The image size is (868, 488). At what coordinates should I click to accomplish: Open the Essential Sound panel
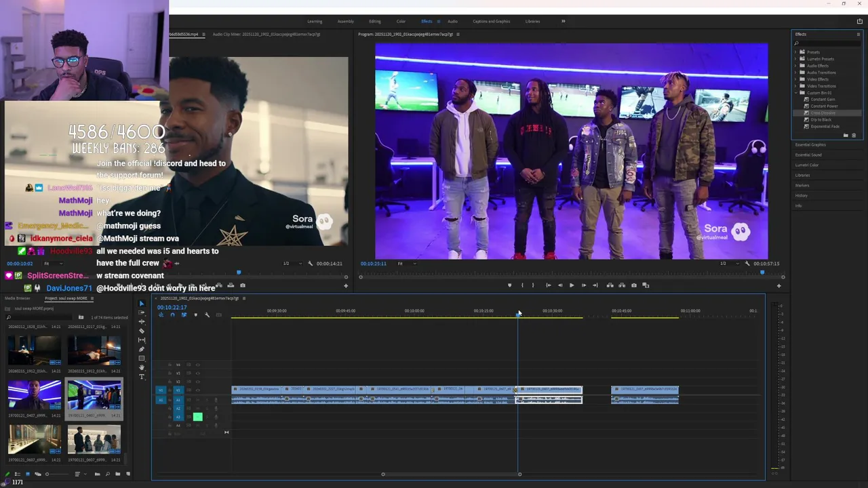(x=808, y=155)
